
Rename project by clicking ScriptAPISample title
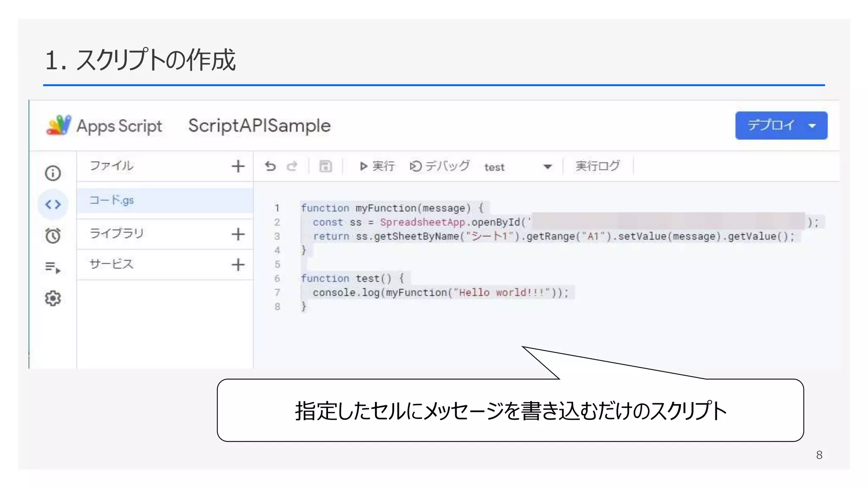click(x=259, y=126)
